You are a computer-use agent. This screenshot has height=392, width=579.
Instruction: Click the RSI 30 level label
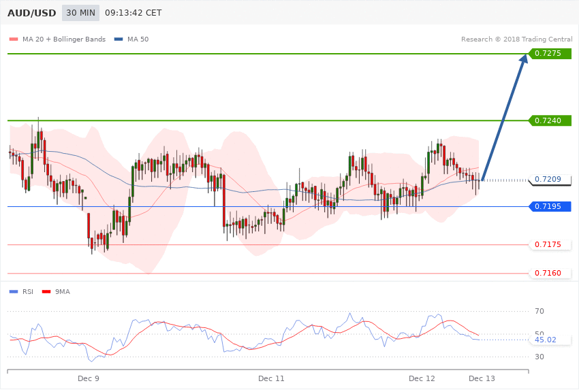click(539, 357)
